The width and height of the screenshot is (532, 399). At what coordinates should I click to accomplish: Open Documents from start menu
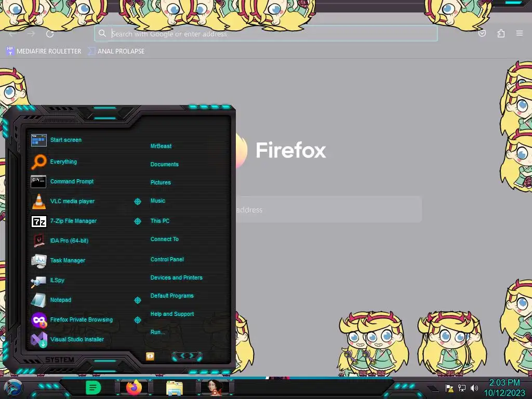165,164
